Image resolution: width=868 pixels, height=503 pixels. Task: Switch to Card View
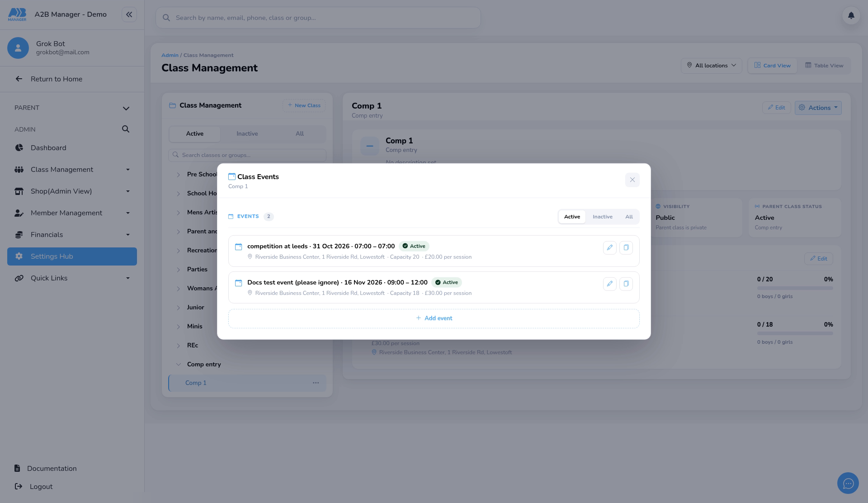pyautogui.click(x=772, y=66)
